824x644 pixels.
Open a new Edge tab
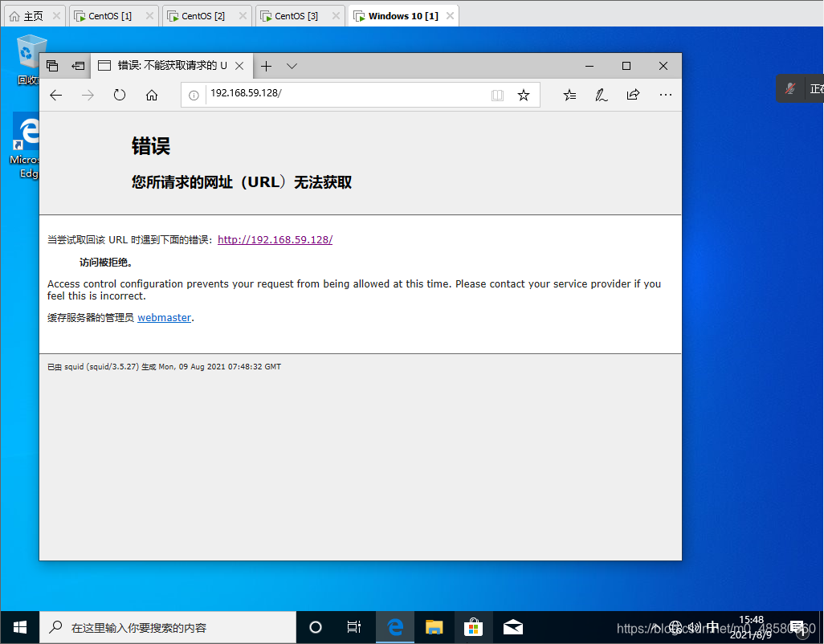266,66
